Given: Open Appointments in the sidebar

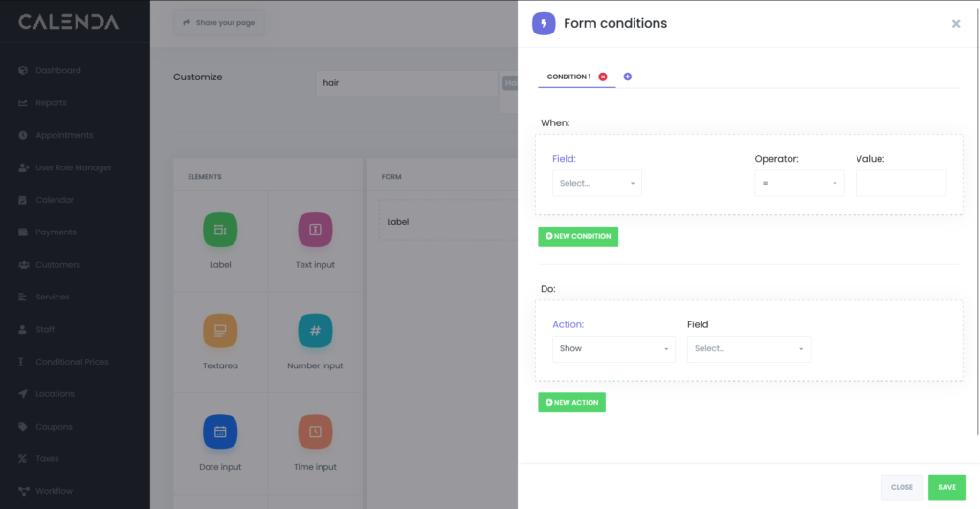Looking at the screenshot, I should (x=64, y=135).
